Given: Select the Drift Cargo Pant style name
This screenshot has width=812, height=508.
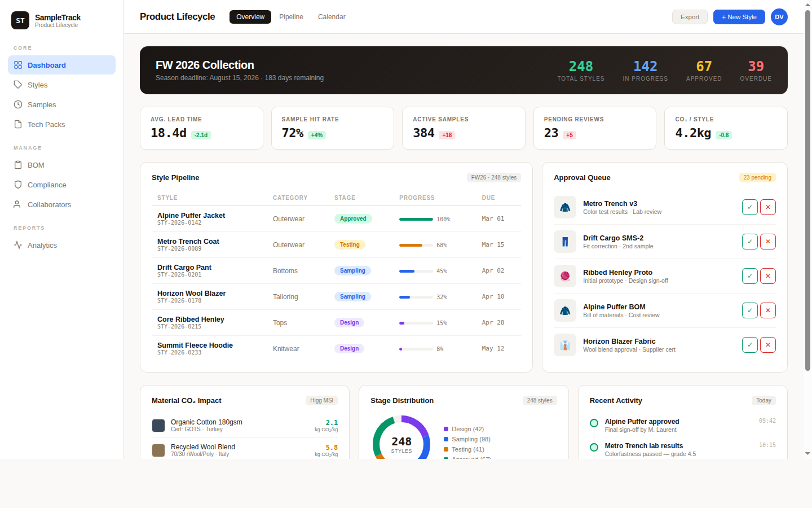Looking at the screenshot, I should click(x=184, y=268).
